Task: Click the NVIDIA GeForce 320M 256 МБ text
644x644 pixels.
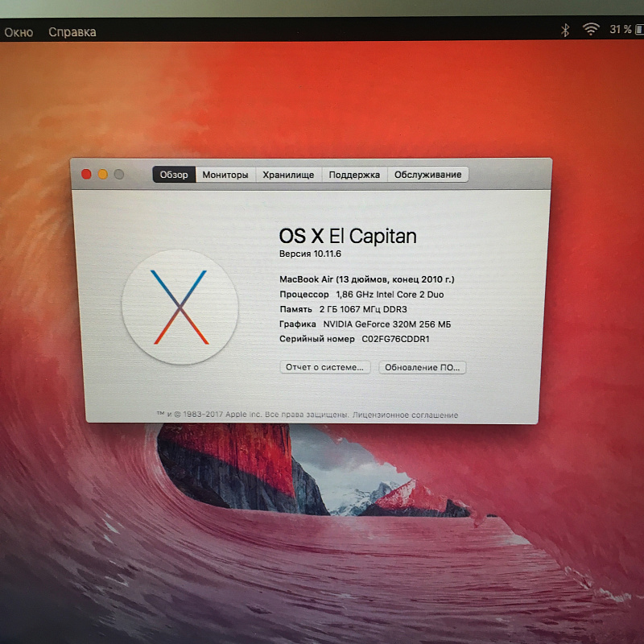Action: coord(387,324)
